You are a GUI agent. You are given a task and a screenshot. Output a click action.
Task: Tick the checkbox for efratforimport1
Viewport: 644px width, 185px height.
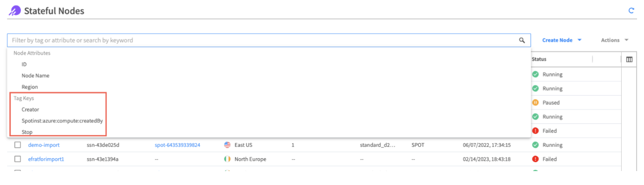pyautogui.click(x=17, y=159)
